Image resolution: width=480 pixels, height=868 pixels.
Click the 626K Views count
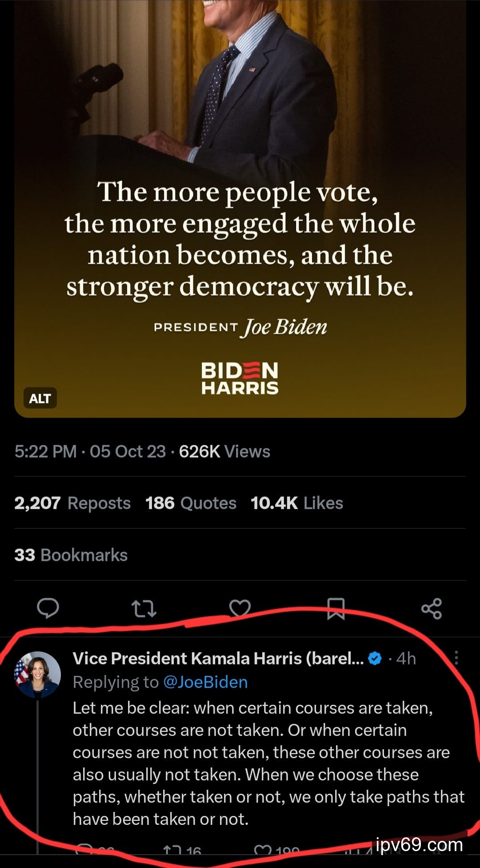(x=224, y=451)
